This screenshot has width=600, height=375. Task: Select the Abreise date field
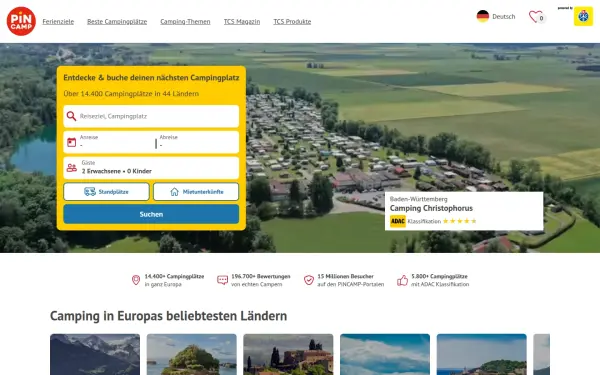pyautogui.click(x=198, y=142)
